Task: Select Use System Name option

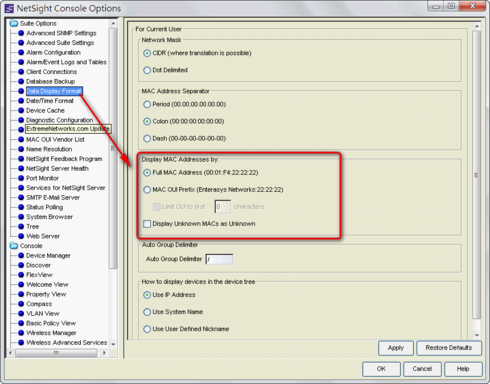Action: pyautogui.click(x=147, y=312)
